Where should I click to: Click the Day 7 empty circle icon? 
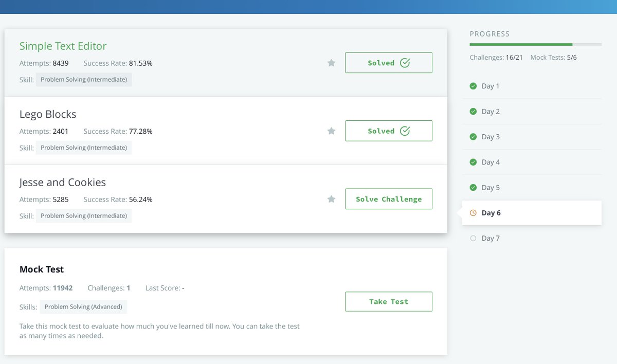[x=473, y=238]
